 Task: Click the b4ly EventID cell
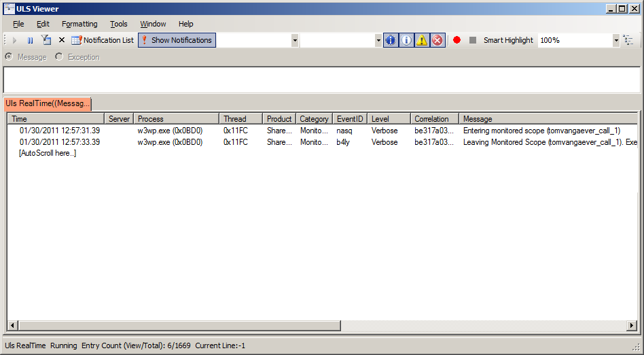[x=343, y=142]
